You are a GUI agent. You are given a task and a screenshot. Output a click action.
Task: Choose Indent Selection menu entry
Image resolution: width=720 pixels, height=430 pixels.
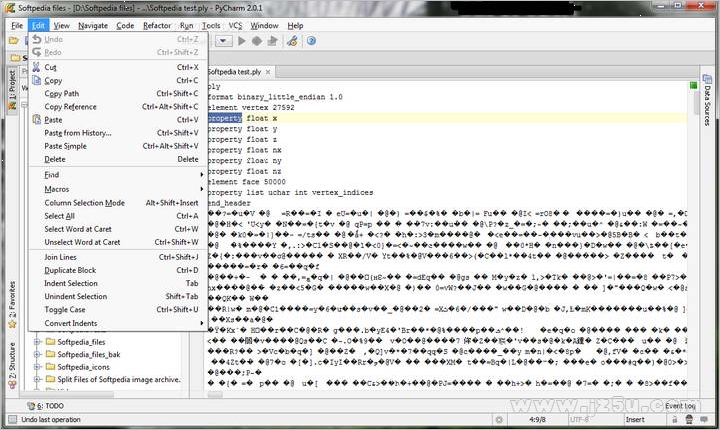(x=118, y=283)
